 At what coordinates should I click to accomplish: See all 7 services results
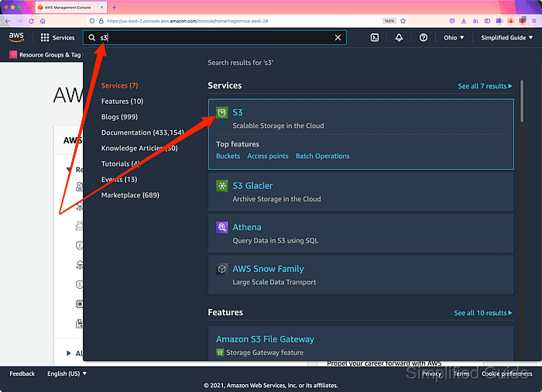click(485, 86)
